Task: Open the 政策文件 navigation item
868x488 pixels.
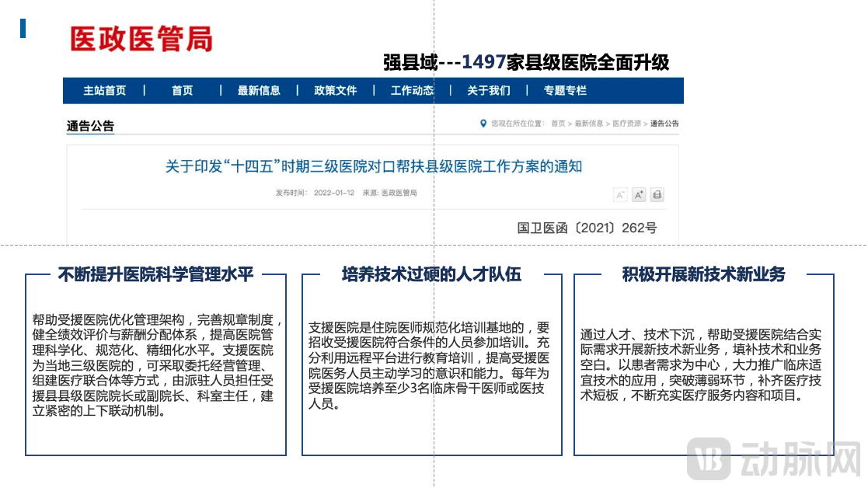Action: [x=336, y=91]
